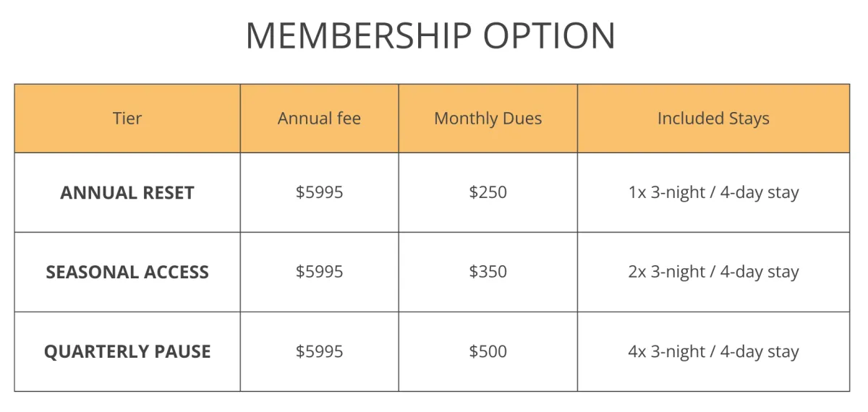This screenshot has height=412, width=868.
Task: Click Seasonal Access's $5995 annual fee
Action: point(319,272)
